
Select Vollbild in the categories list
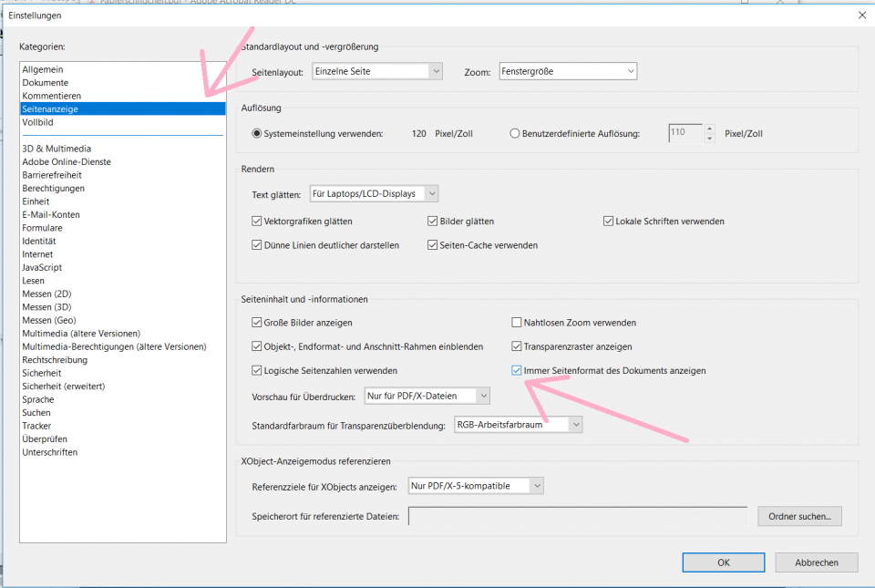tap(37, 122)
